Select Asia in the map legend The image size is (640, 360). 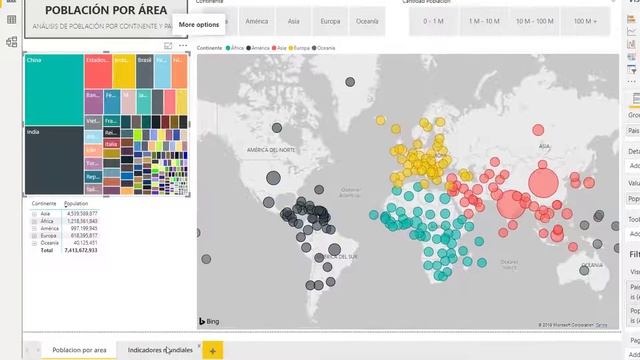coord(279,48)
